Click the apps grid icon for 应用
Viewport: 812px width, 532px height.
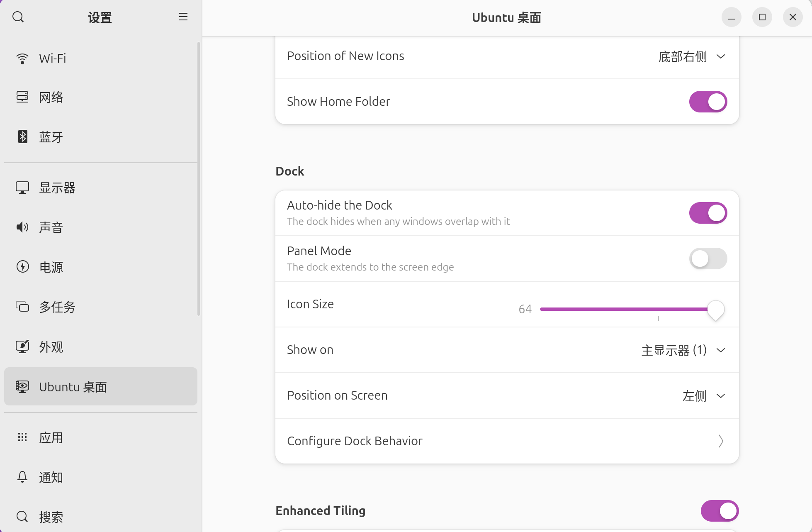pos(22,437)
